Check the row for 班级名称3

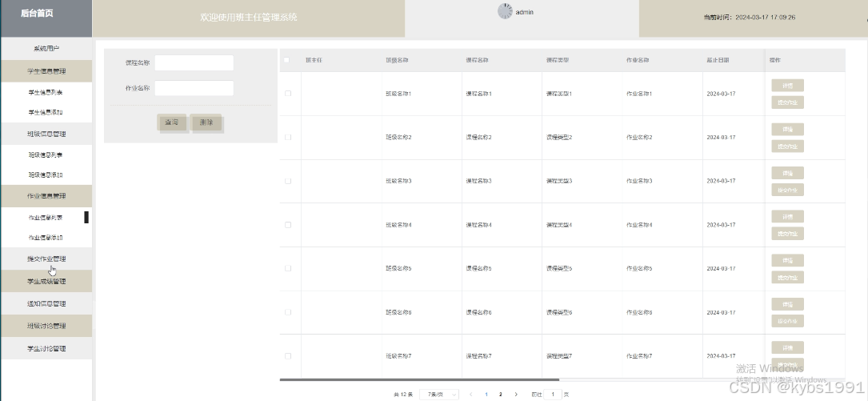click(288, 181)
